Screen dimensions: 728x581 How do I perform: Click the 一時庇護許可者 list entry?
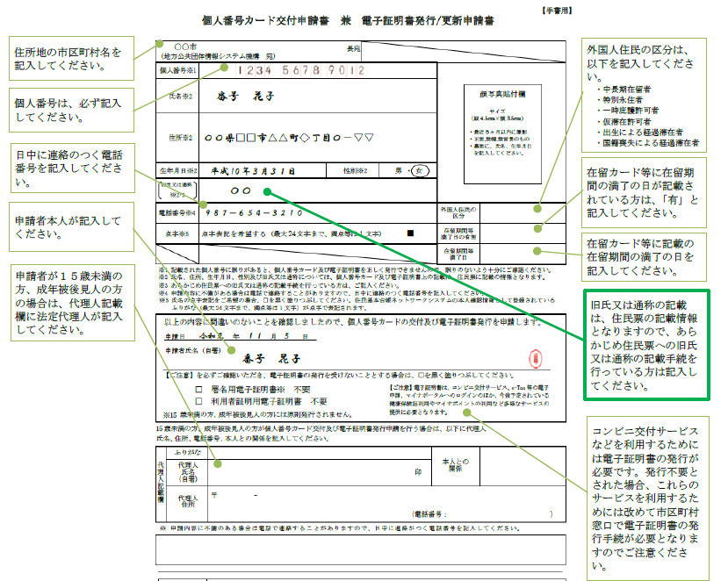point(628,111)
